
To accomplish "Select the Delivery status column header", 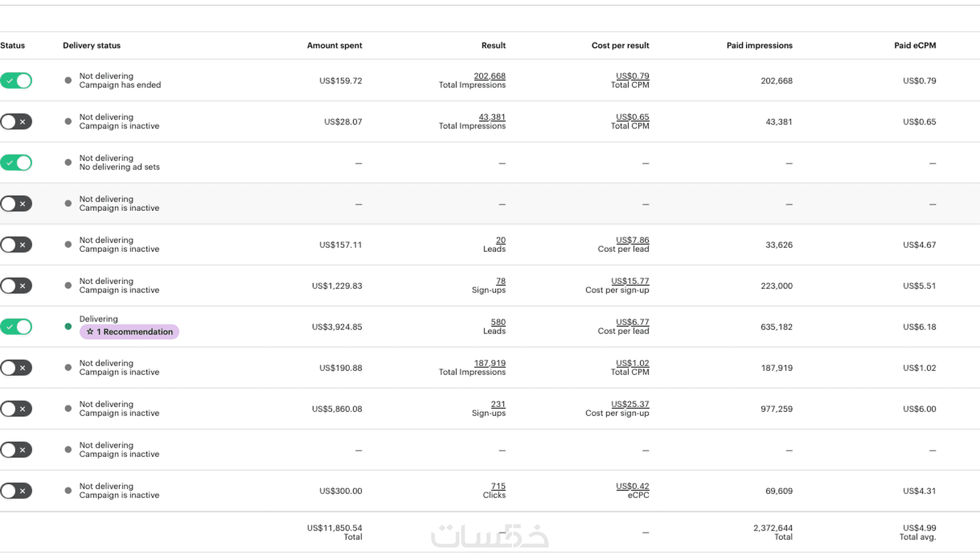I will 92,46.
